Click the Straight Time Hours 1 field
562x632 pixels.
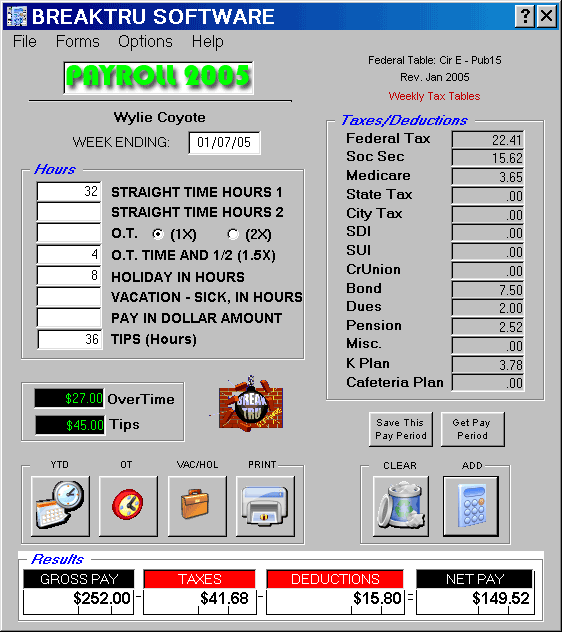[69, 191]
